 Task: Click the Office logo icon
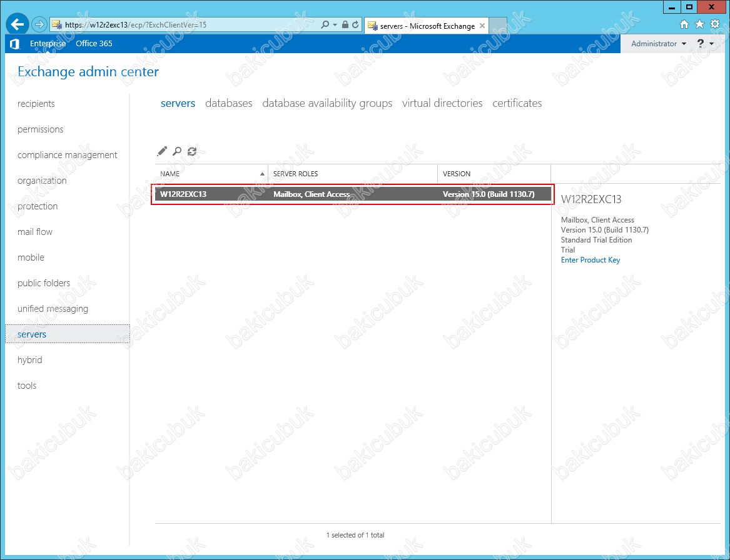[x=14, y=44]
